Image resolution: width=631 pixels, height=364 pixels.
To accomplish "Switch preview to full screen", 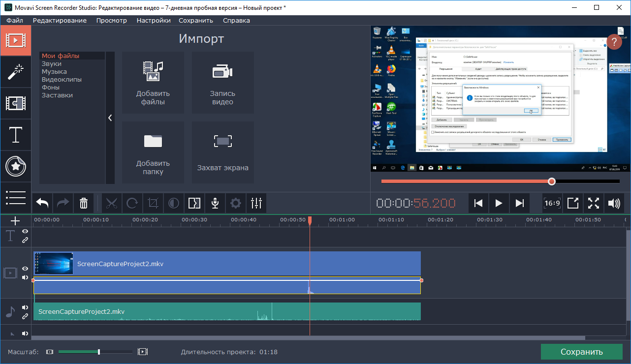I will click(x=594, y=203).
